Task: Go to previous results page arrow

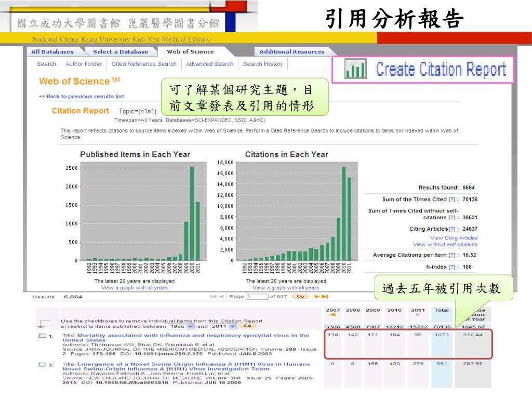Action: coord(221,297)
